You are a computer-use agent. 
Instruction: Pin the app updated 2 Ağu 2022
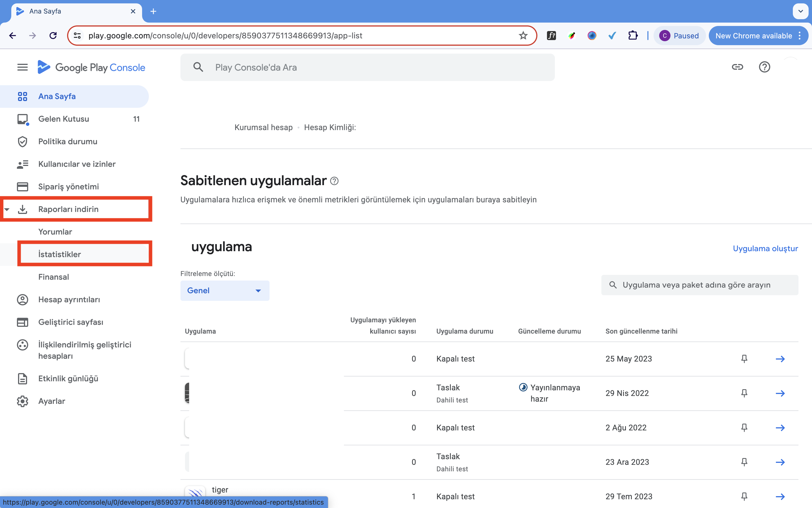point(744,428)
